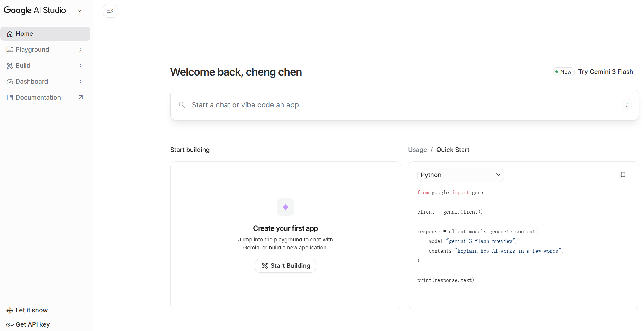Image resolution: width=644 pixels, height=331 pixels.
Task: Click the Build tools icon in sidebar
Action: [x=10, y=66]
